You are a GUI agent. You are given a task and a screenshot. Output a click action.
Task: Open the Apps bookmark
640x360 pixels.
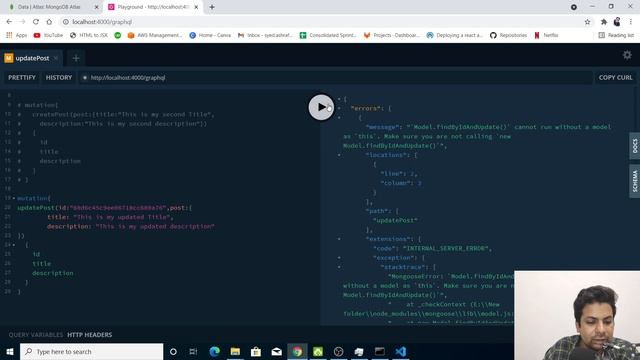click(x=17, y=35)
